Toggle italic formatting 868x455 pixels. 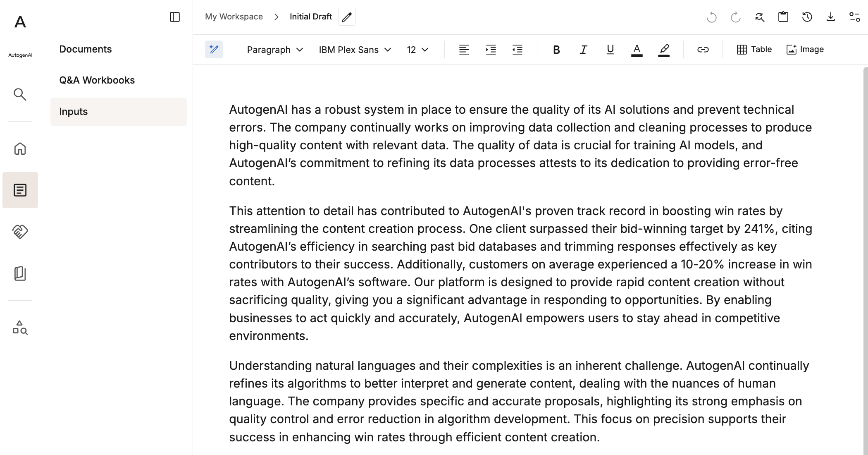(x=583, y=50)
